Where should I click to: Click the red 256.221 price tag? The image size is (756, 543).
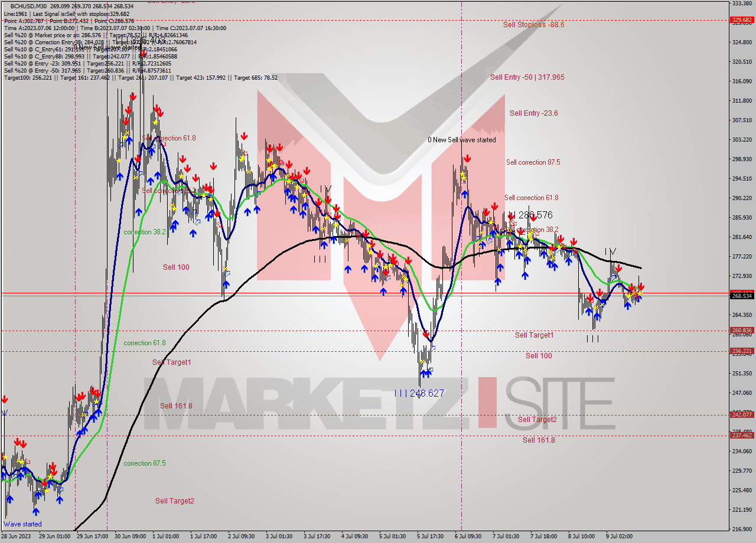tap(742, 351)
